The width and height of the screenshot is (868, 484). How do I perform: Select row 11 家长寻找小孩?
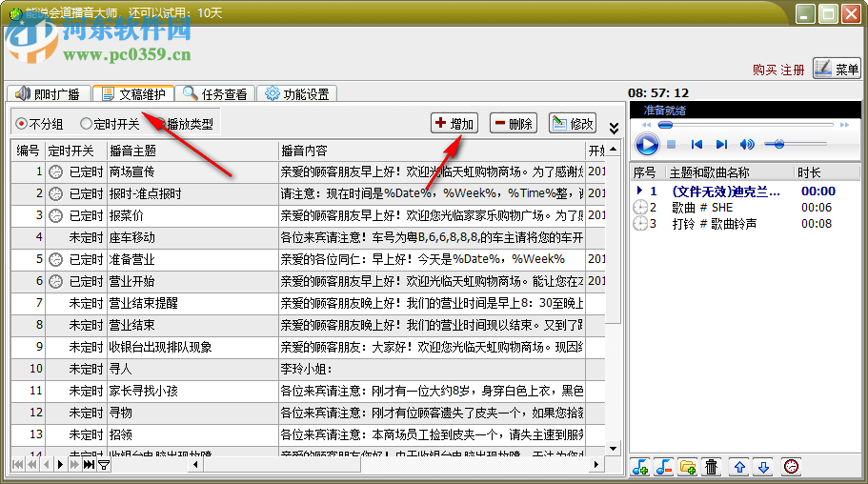coord(308,391)
